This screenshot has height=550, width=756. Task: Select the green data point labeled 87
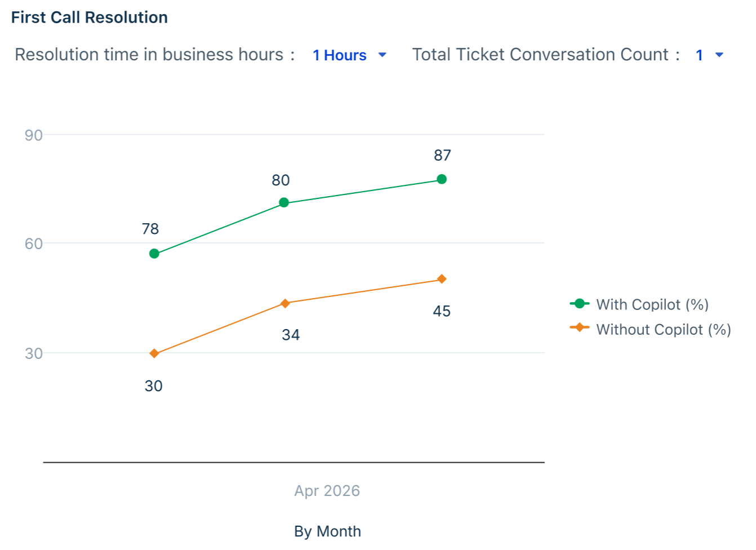pyautogui.click(x=442, y=179)
